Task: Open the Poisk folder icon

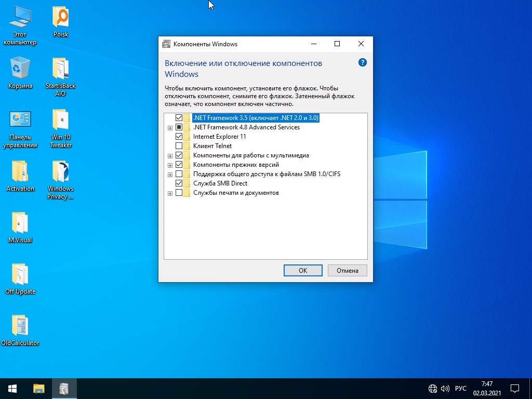Action: point(61,21)
